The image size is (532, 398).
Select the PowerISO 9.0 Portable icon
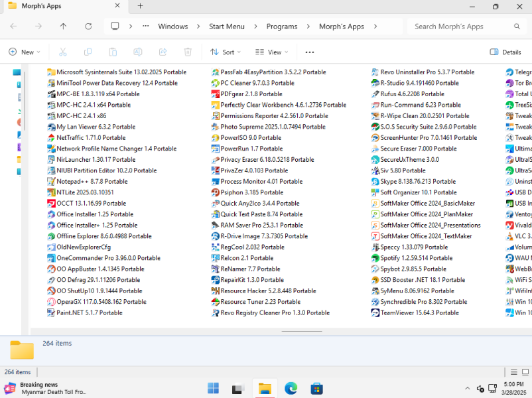[x=215, y=138]
